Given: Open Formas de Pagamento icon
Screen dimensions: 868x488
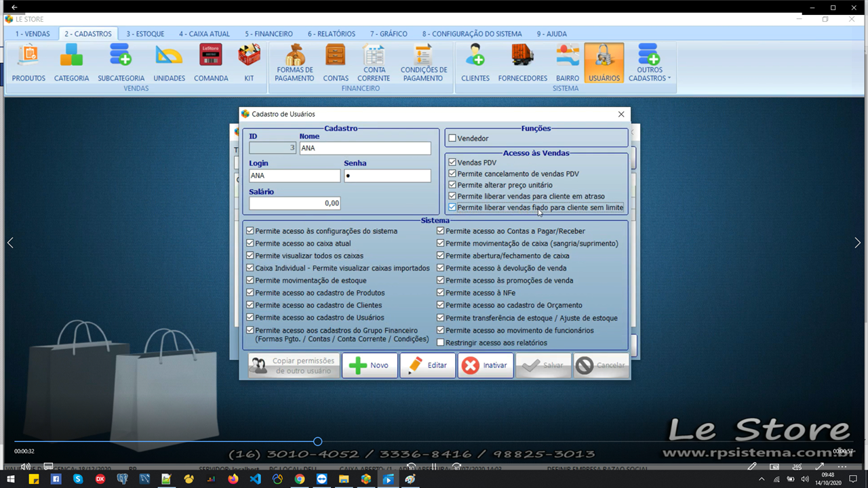Looking at the screenshot, I should pyautogui.click(x=294, y=63).
